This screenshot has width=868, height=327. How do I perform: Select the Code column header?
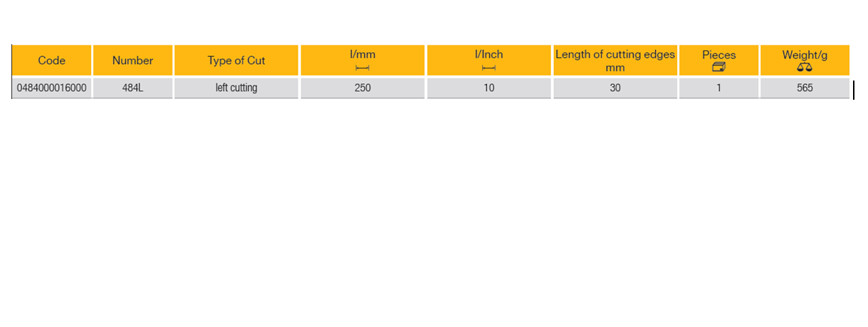pos(52,61)
